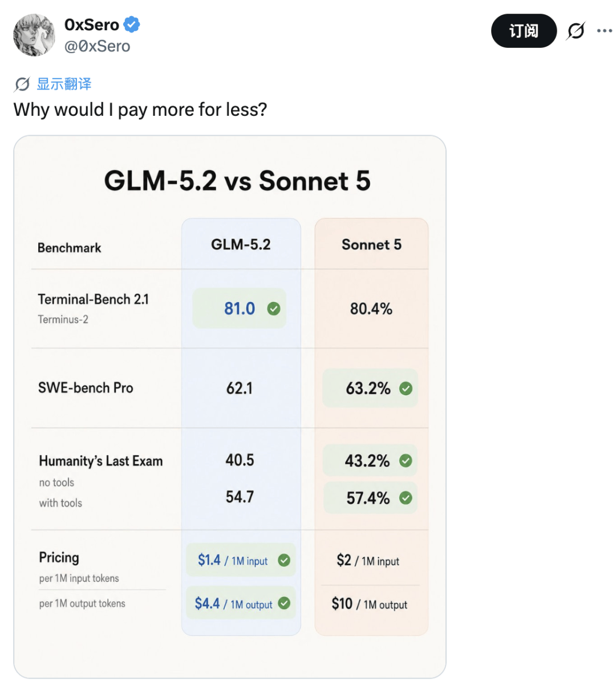Click green checkmark next to 43.2%
Image resolution: width=616 pixels, height=681 pixels.
coord(406,460)
